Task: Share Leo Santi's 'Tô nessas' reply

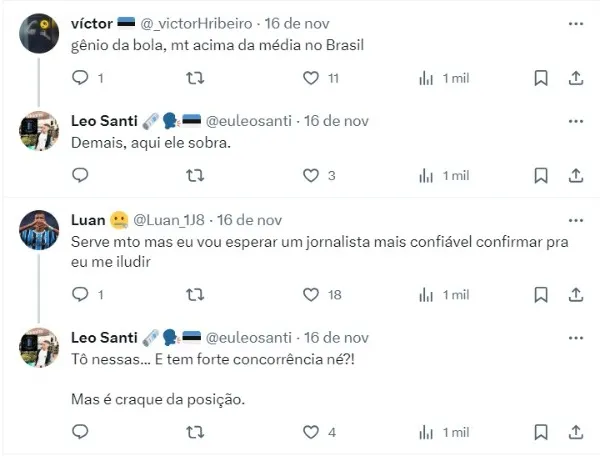Action: [x=576, y=432]
